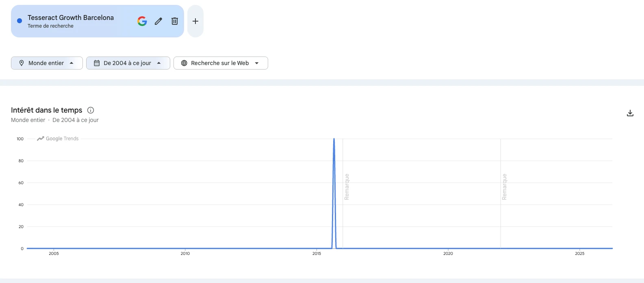Click the first Remarque marker on the chart
Screen dimensions: 644x283
pos(347,186)
